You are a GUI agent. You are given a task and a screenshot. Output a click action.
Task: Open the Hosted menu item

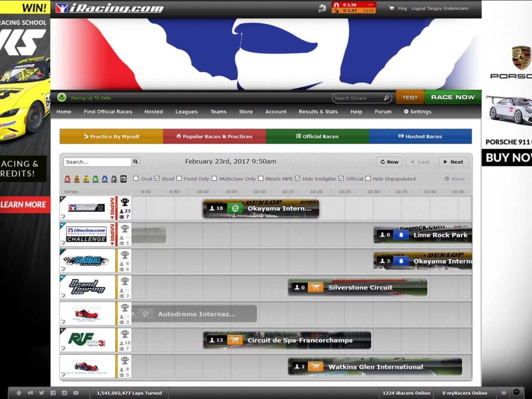[x=154, y=112]
